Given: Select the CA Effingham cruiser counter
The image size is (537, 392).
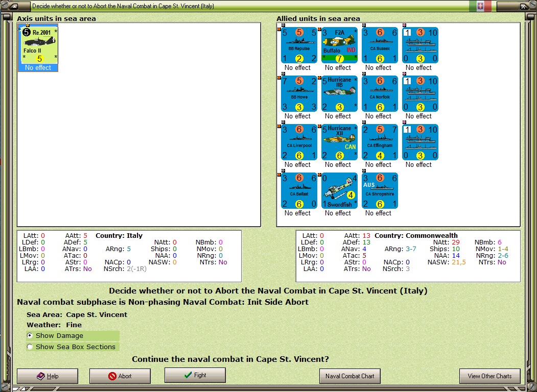Looking at the screenshot, I should [x=380, y=142].
